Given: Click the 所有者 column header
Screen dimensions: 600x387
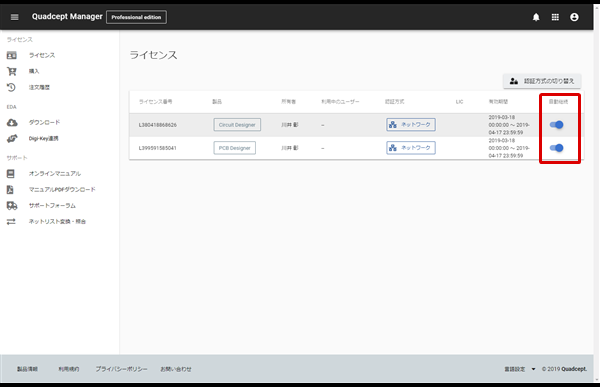Looking at the screenshot, I should tap(289, 102).
